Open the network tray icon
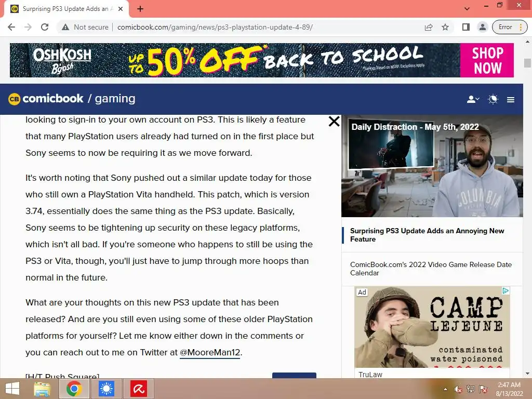The image size is (532, 399). (471, 389)
